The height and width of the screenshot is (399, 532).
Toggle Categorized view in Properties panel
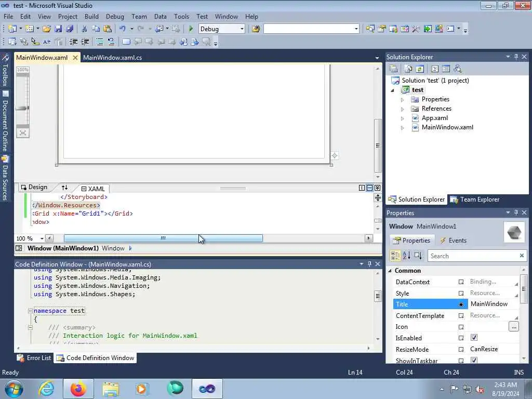pyautogui.click(x=395, y=256)
